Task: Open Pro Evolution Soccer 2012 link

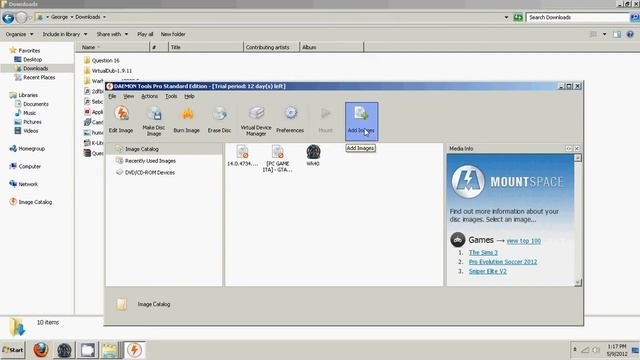Action: click(x=503, y=262)
